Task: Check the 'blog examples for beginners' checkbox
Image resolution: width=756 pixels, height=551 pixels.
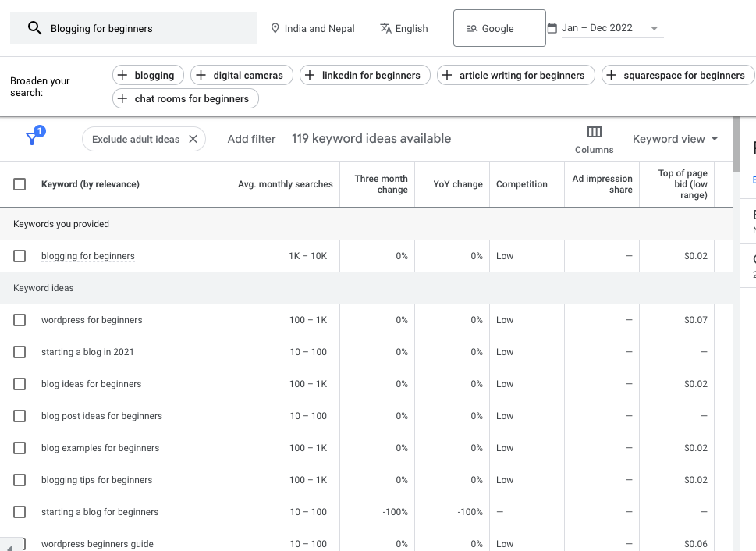Action: click(x=20, y=448)
